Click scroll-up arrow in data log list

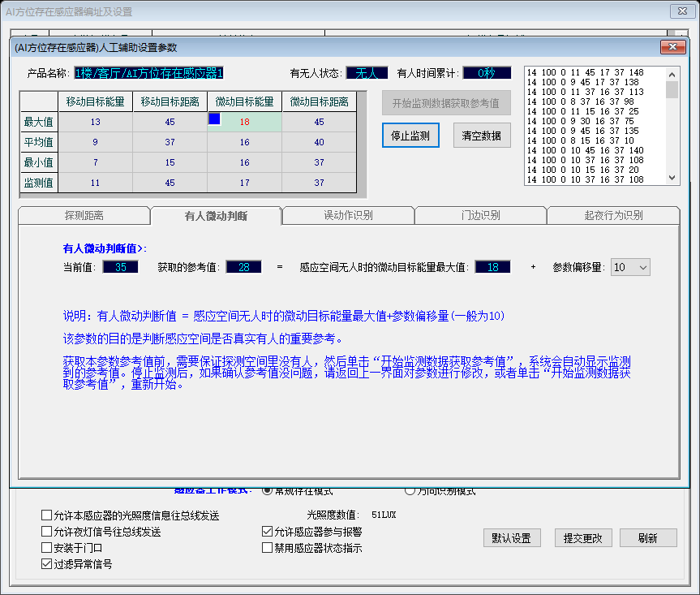pos(672,74)
